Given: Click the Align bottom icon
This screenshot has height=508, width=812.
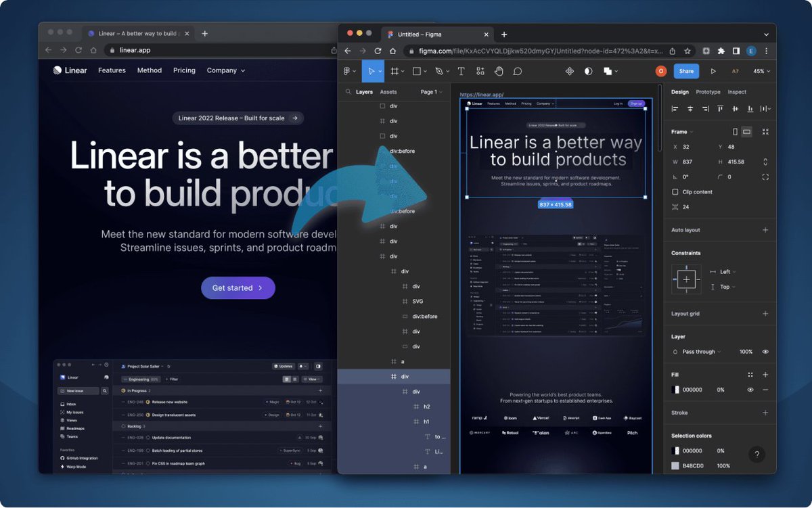Looking at the screenshot, I should click(x=750, y=108).
